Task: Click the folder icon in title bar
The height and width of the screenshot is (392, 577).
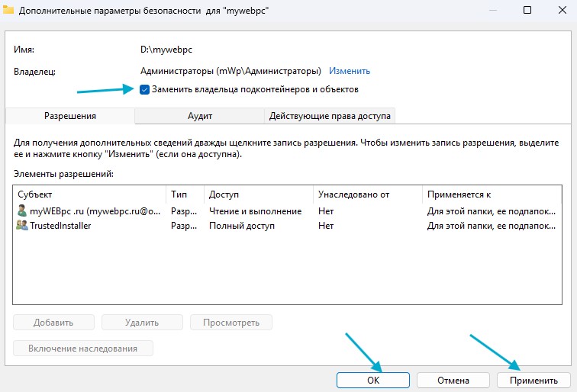Action: 8,10
